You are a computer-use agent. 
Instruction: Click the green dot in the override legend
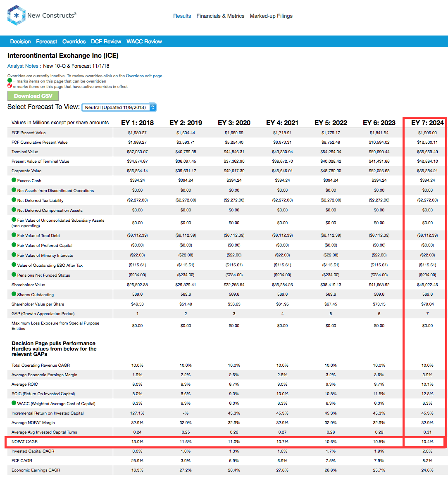10,81
